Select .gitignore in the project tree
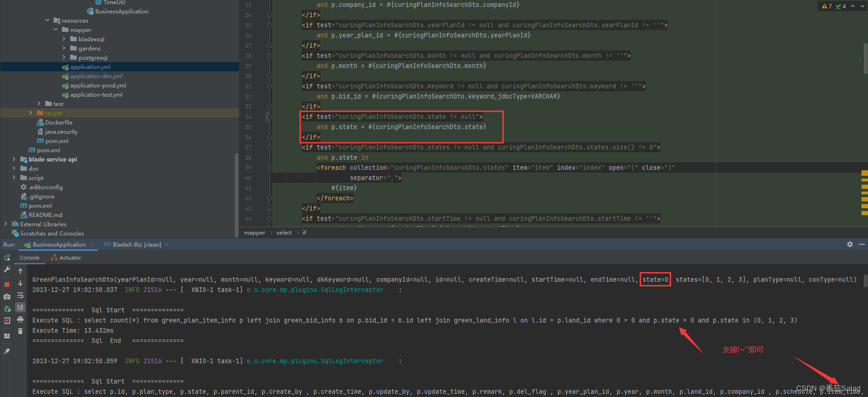The width and height of the screenshot is (868, 397). coord(42,196)
